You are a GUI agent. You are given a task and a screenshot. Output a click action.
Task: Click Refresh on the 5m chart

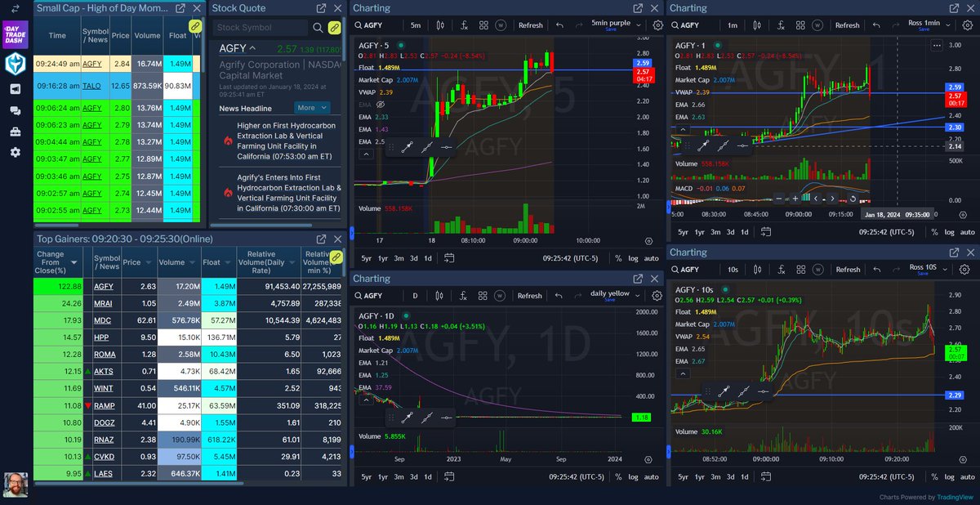531,25
